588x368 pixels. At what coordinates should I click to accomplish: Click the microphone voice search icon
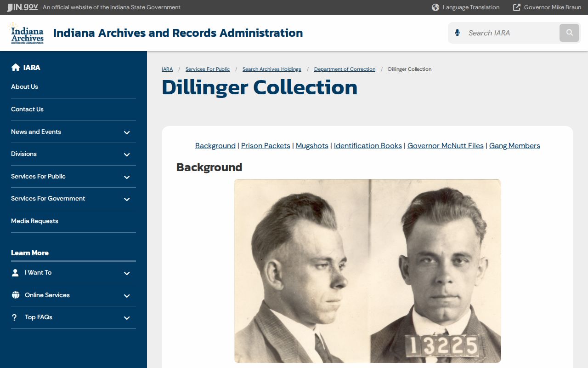click(457, 33)
